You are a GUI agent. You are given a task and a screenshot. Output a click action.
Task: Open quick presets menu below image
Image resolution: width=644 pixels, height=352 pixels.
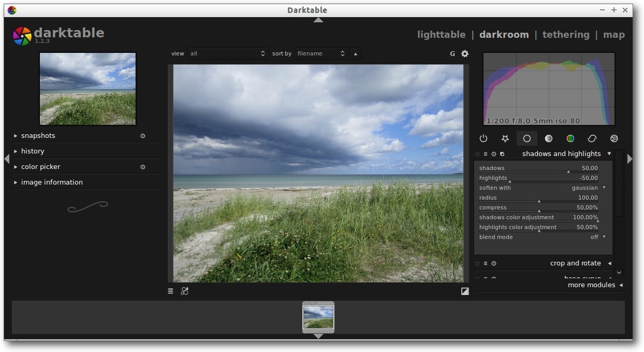pyautogui.click(x=170, y=291)
